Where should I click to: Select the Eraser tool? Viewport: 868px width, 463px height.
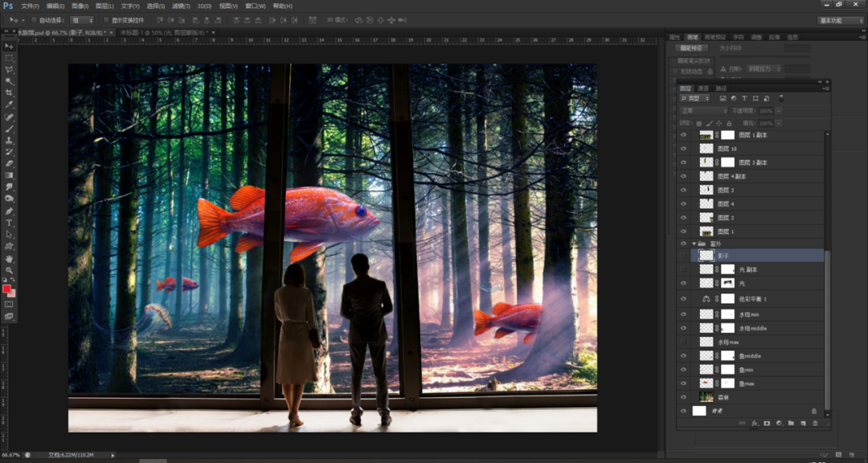[x=9, y=163]
